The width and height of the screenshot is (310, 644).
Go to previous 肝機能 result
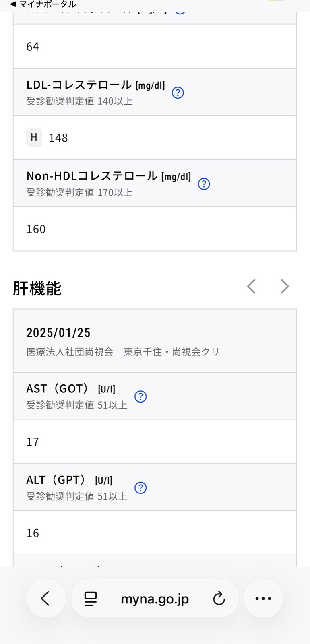point(252,287)
